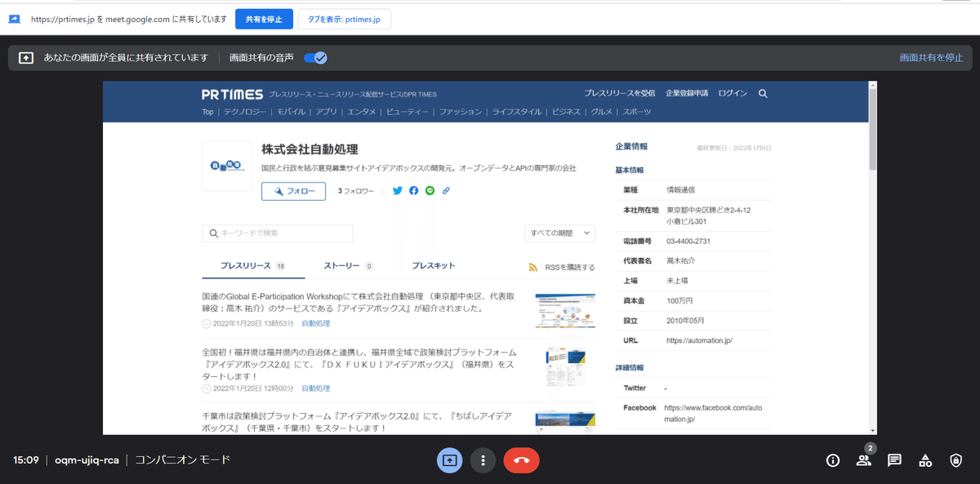
Task: Open the エンタメ category
Action: [362, 112]
